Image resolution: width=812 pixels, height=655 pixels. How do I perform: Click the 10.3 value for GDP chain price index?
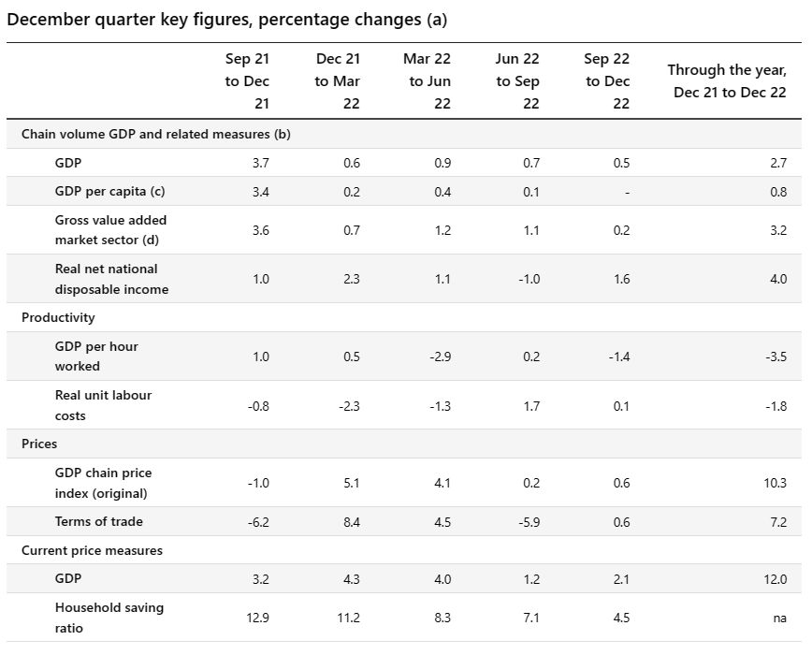point(775,483)
